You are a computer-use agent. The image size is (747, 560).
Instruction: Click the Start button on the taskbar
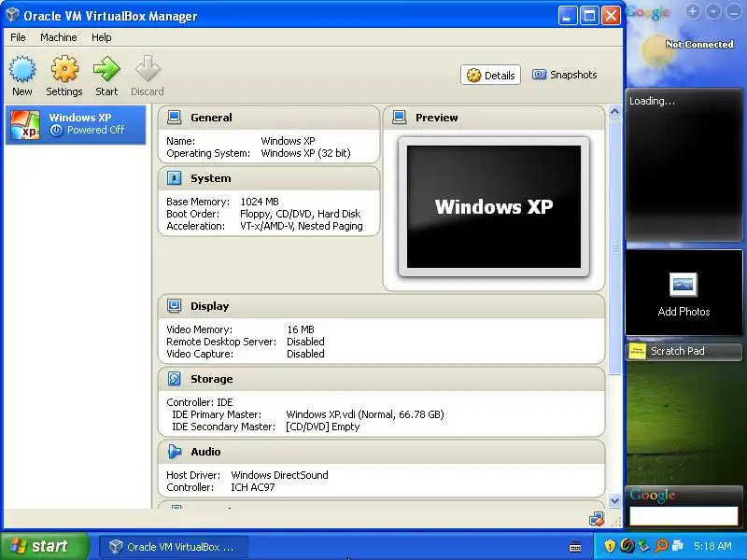45,546
